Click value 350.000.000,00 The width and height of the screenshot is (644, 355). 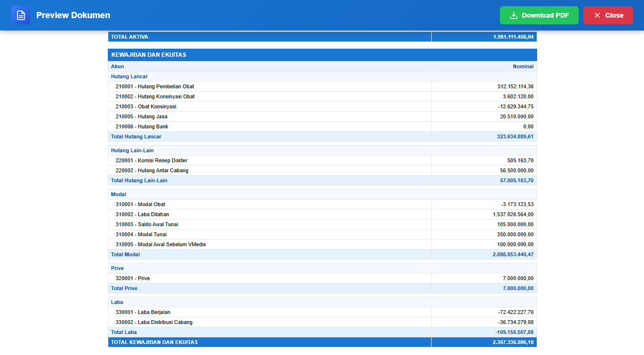pos(515,234)
